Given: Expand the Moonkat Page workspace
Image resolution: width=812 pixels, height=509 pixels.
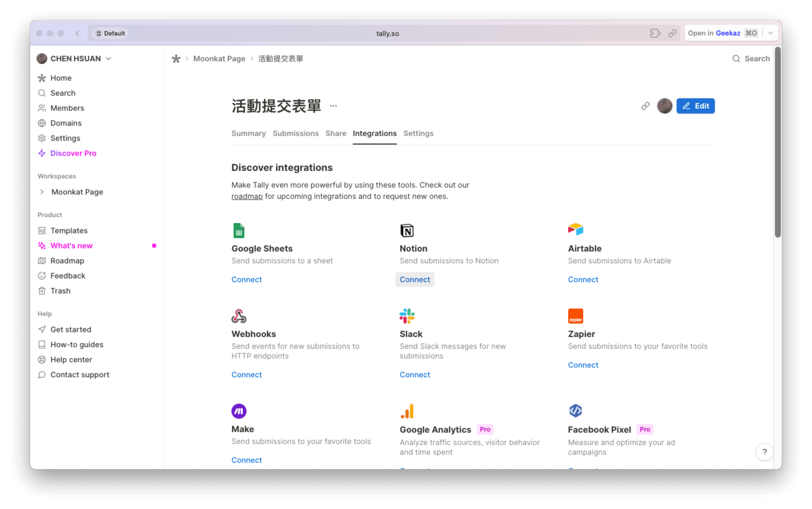Looking at the screenshot, I should click(x=42, y=192).
